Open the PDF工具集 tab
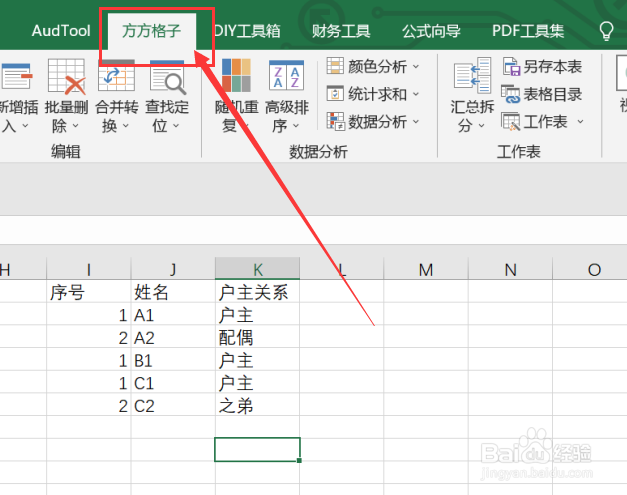 (528, 31)
